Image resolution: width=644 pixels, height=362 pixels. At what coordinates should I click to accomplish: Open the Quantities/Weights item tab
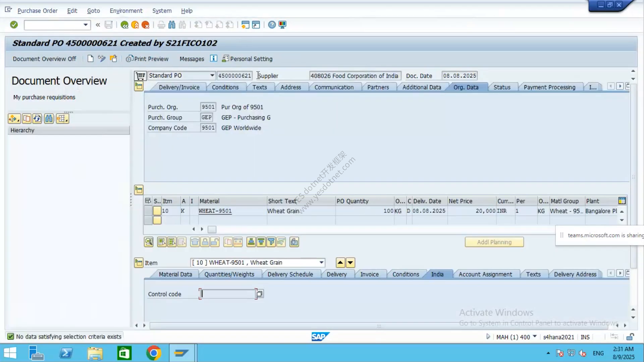(229, 274)
